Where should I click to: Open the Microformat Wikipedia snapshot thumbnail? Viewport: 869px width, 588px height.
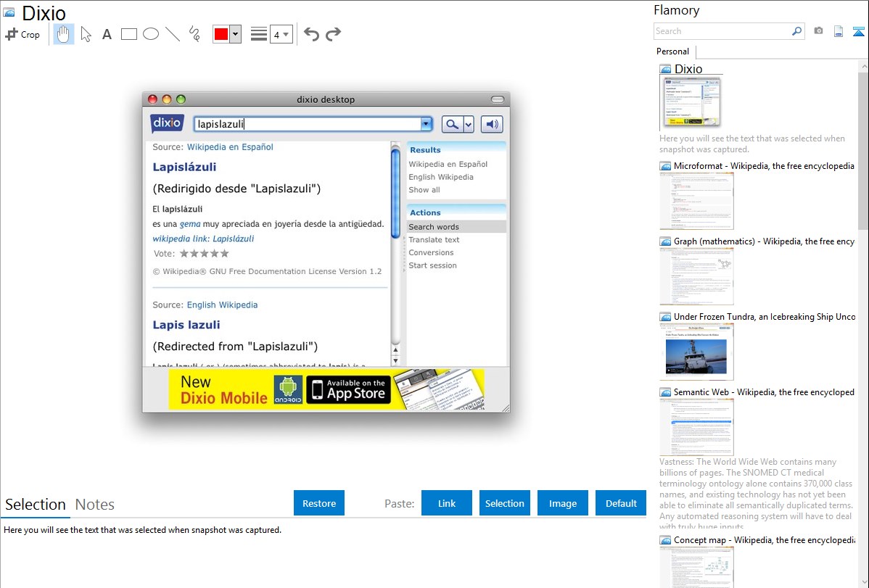(x=696, y=201)
